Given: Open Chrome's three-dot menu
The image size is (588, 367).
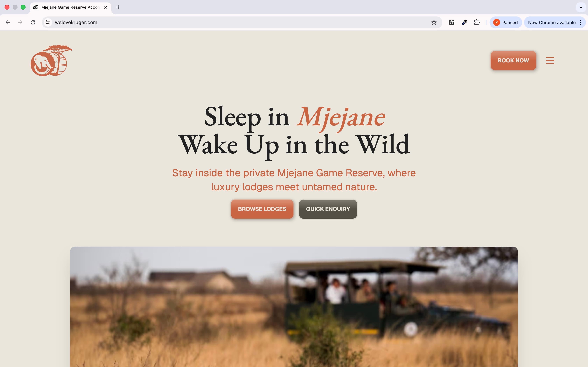Looking at the screenshot, I should point(580,22).
